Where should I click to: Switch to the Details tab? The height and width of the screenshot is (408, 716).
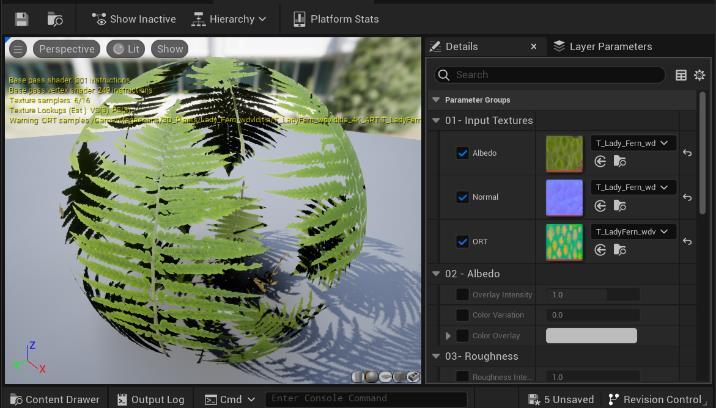[x=461, y=47]
